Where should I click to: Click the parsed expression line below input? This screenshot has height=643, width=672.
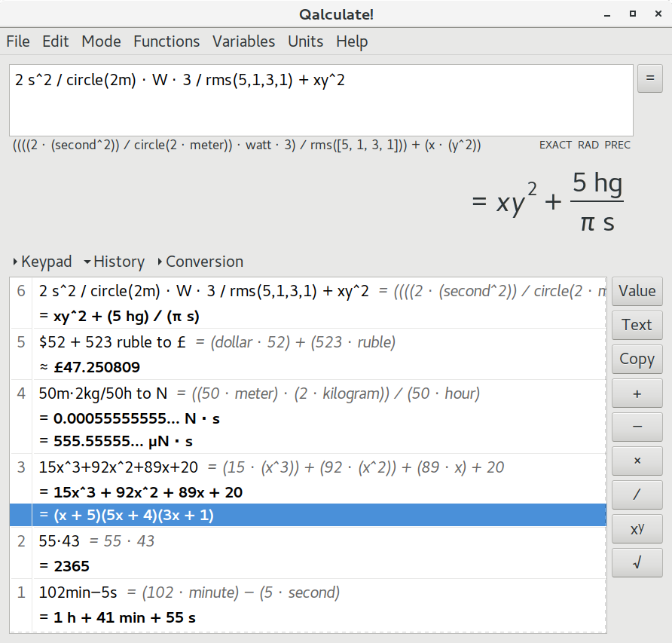coord(246,145)
